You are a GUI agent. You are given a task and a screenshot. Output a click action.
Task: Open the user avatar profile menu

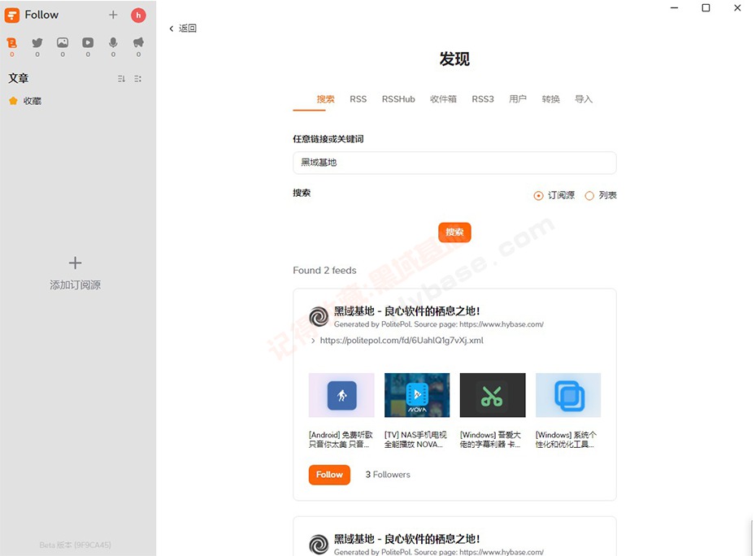pos(138,15)
